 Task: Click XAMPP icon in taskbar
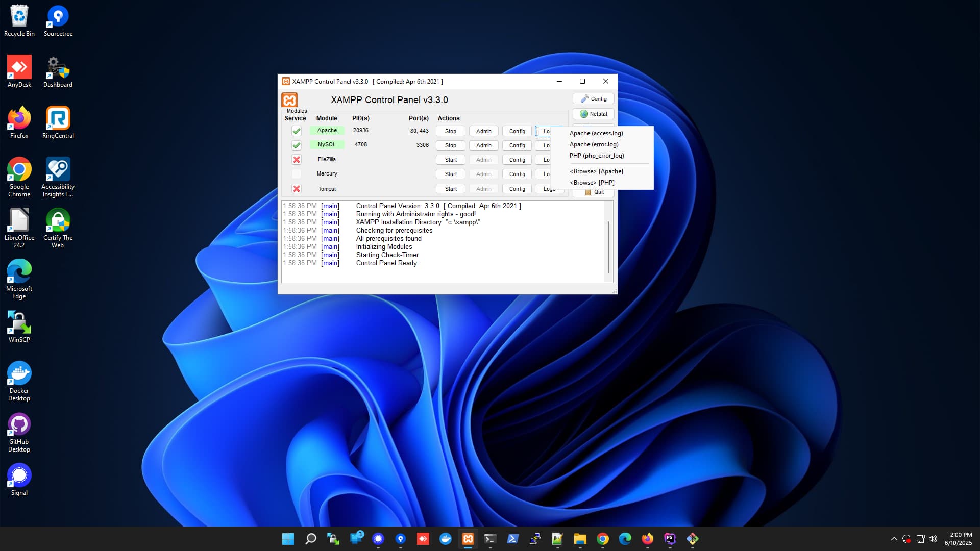tap(468, 539)
